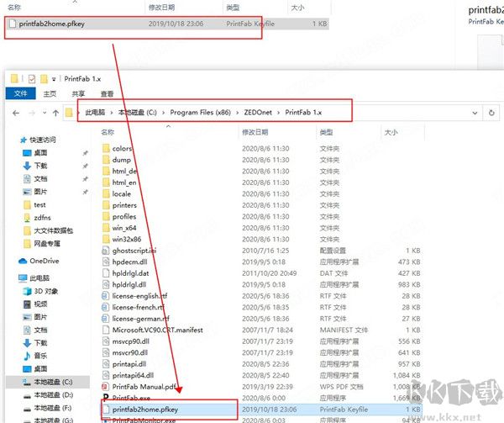Click ZEDOnet breadcrumb in the address bar

258,112
